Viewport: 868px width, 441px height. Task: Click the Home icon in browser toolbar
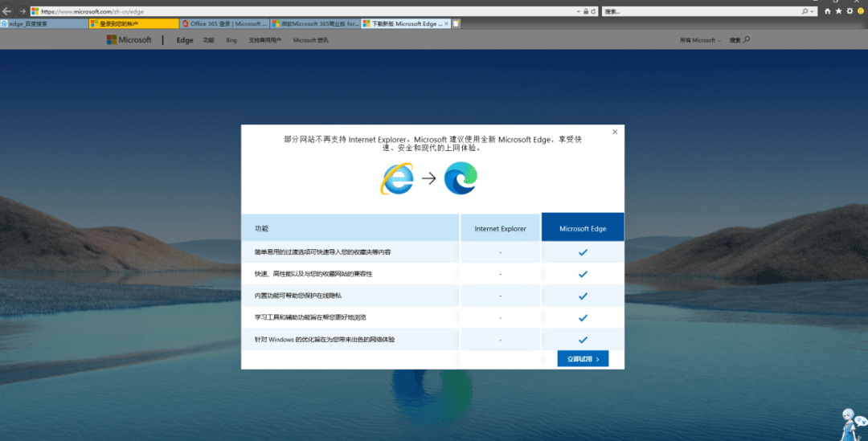coord(828,11)
